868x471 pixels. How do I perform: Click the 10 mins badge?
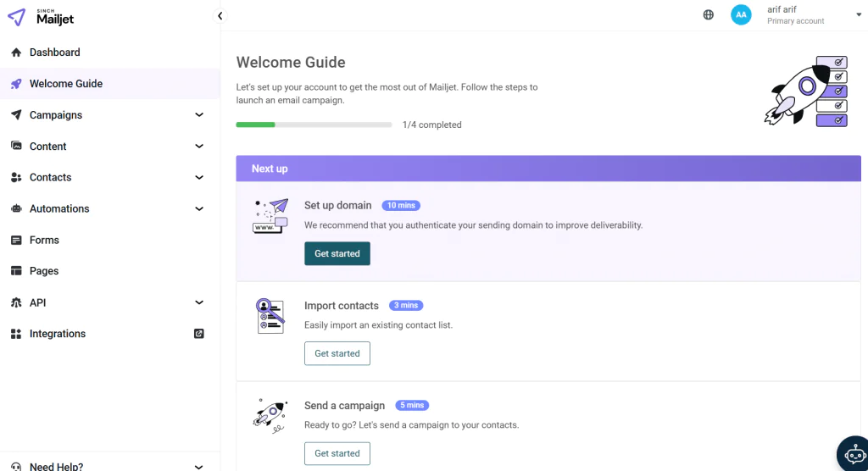[x=401, y=205]
